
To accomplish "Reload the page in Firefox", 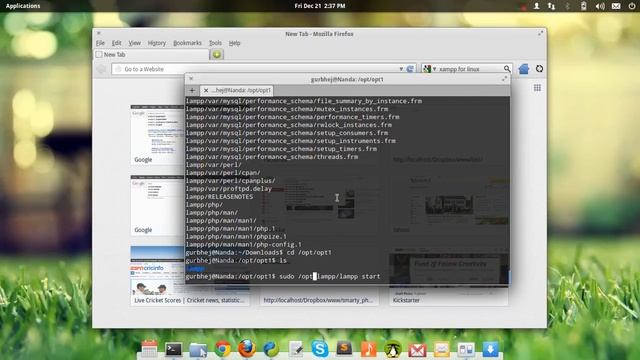I will tap(410, 69).
